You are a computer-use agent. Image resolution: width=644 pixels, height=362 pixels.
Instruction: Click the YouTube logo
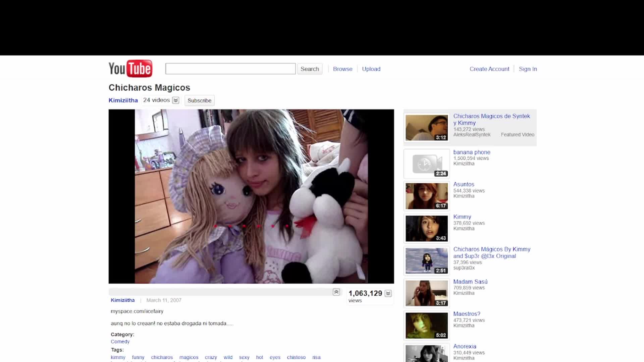tap(130, 69)
